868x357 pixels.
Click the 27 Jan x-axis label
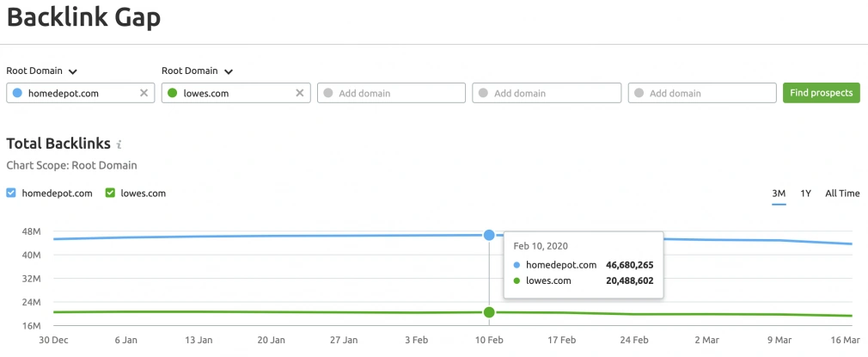point(343,339)
